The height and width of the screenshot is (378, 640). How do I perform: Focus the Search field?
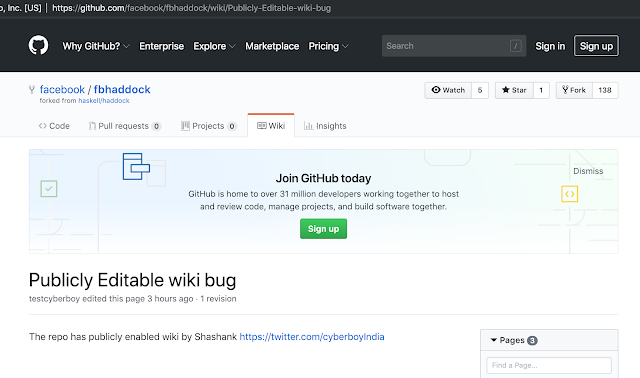(454, 46)
